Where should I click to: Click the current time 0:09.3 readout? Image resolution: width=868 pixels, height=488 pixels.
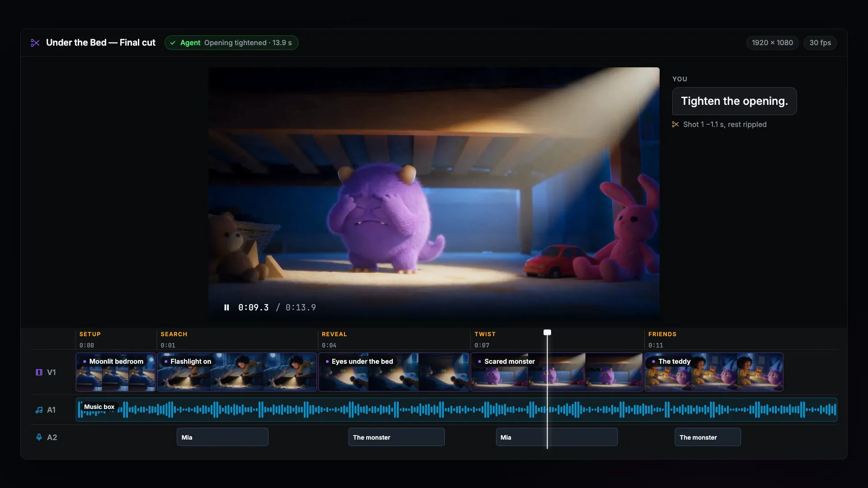253,308
